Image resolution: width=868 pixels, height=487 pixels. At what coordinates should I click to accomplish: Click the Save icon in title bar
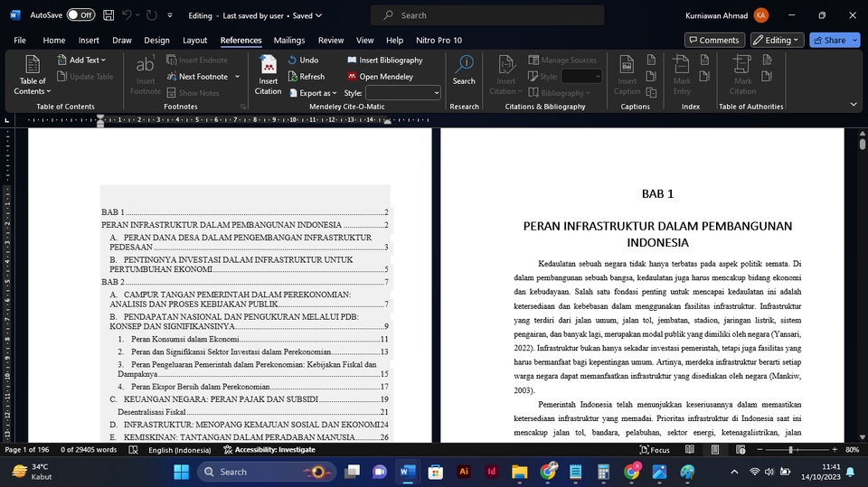(x=108, y=15)
